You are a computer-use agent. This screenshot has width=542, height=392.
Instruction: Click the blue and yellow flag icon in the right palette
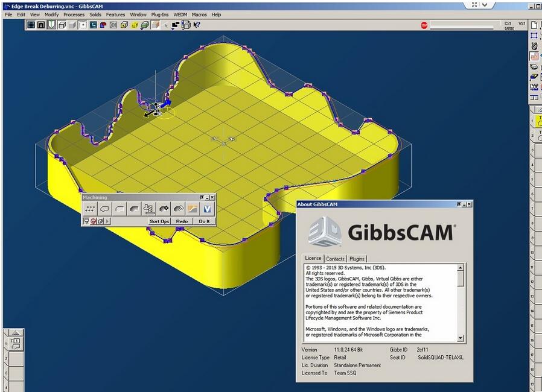[534, 77]
